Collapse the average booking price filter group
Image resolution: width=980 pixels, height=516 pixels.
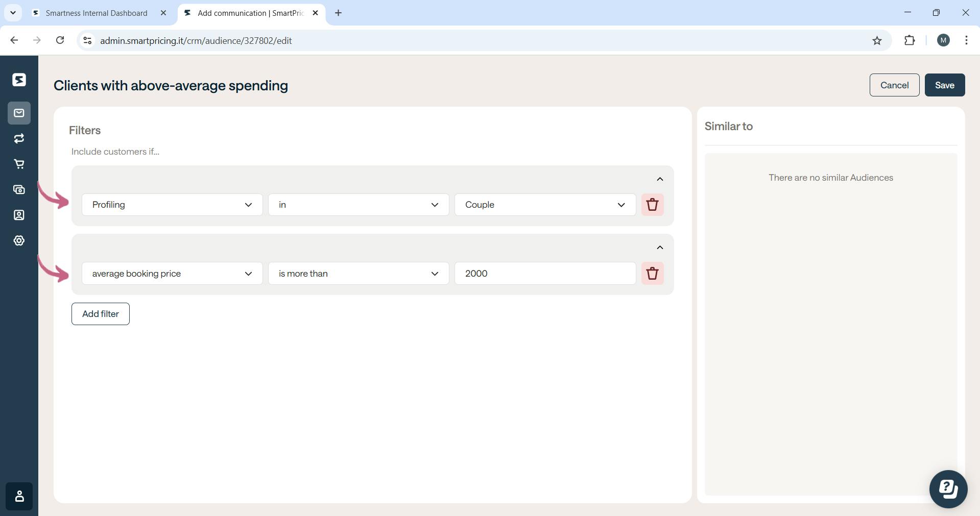660,248
